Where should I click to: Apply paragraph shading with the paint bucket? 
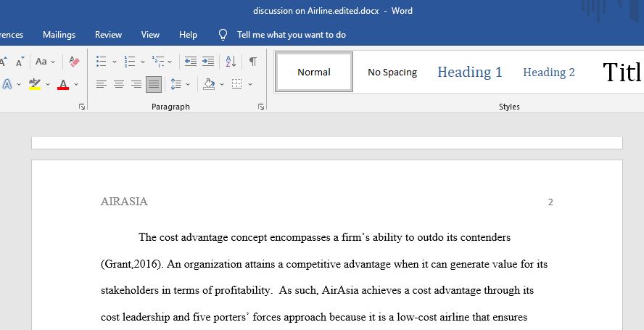(x=209, y=84)
